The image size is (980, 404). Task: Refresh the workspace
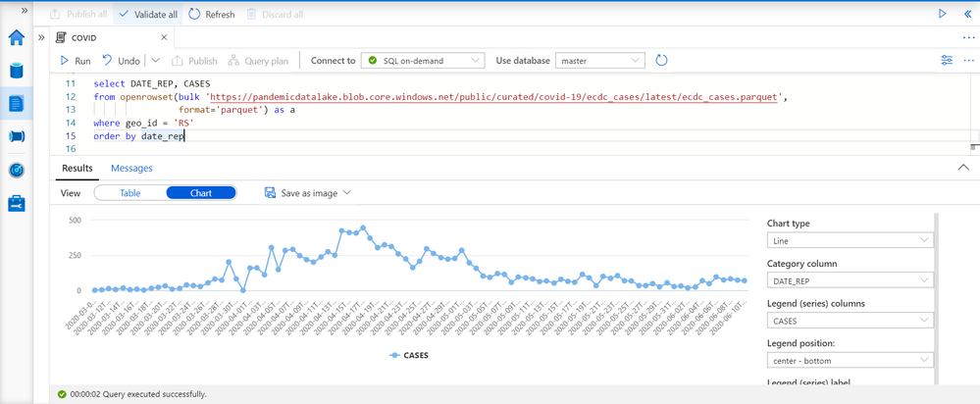(211, 14)
